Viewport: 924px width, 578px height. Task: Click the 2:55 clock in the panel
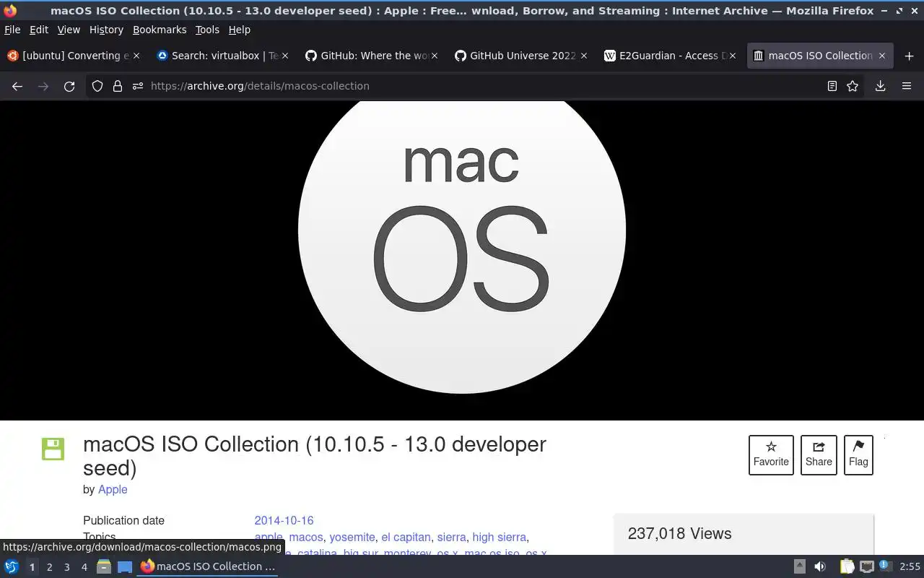[910, 566]
